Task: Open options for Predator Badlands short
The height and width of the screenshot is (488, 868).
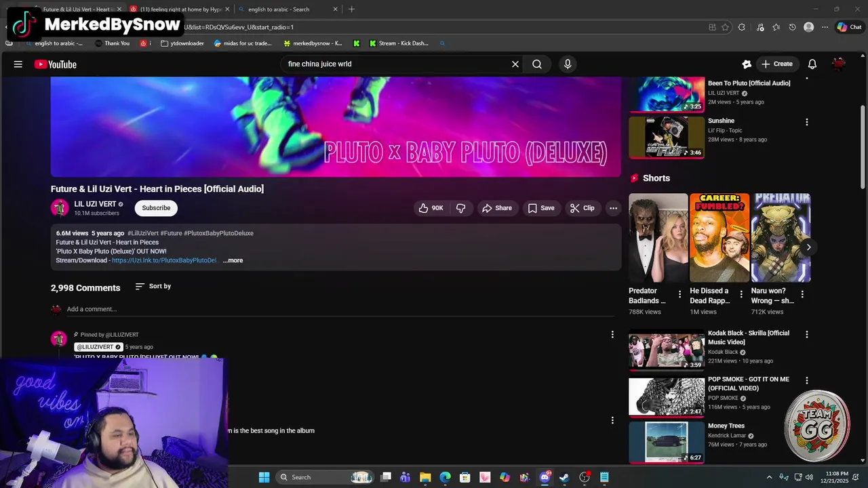Action: point(679,294)
